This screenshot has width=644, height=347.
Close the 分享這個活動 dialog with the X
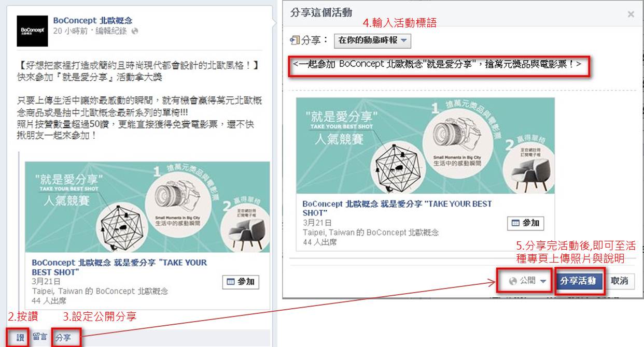631,15
